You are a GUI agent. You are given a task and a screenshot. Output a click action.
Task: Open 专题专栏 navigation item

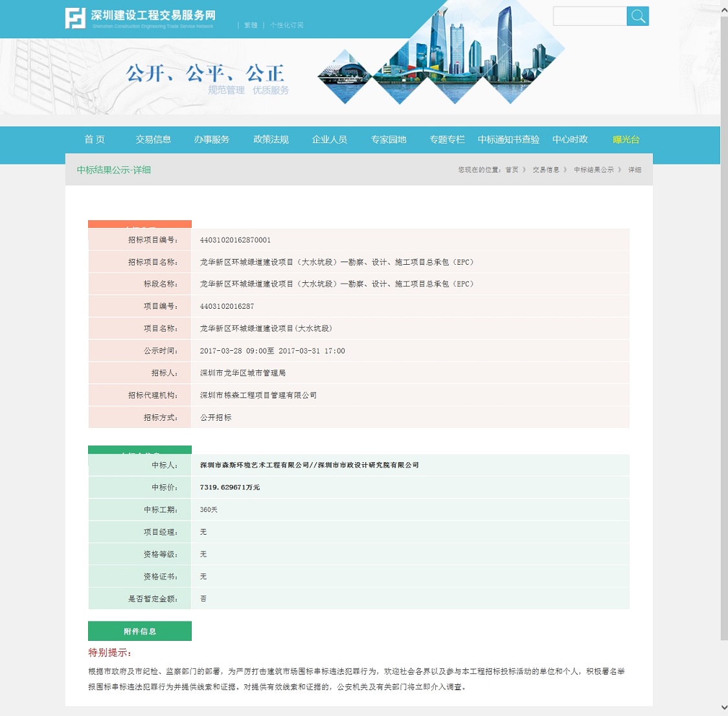coord(447,140)
